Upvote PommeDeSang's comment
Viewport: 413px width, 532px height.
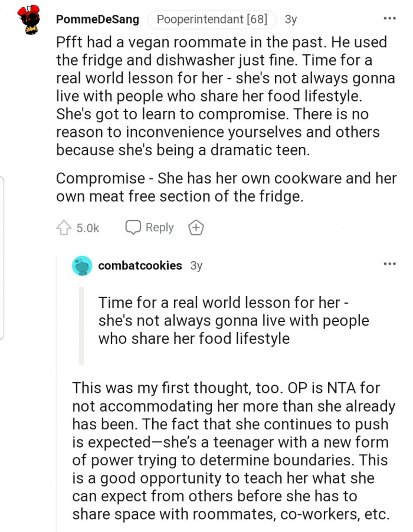(64, 228)
